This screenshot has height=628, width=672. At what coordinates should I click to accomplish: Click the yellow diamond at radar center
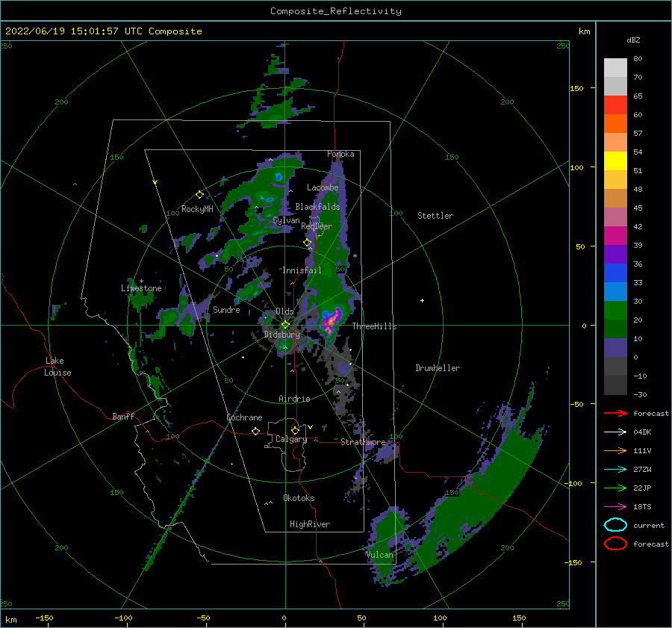point(285,325)
